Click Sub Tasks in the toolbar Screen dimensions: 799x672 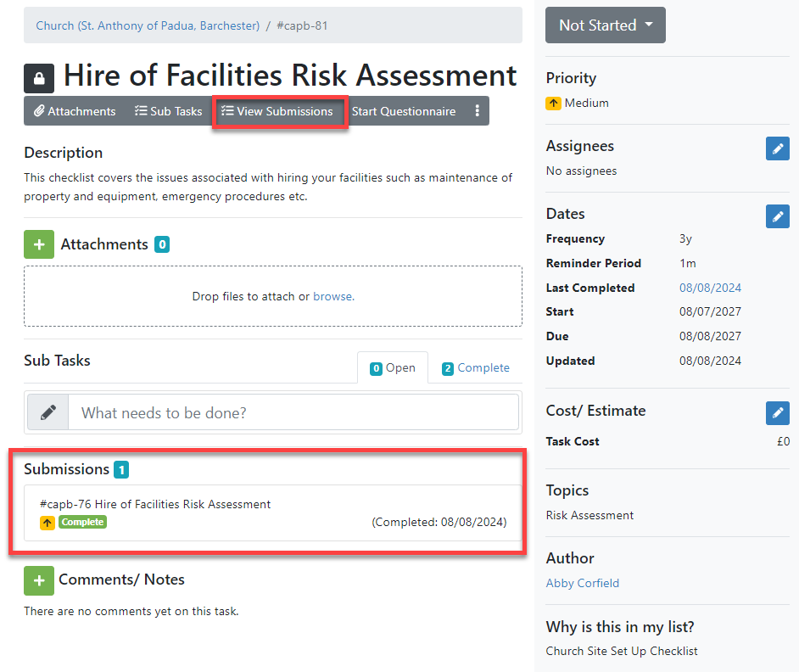[x=168, y=111]
